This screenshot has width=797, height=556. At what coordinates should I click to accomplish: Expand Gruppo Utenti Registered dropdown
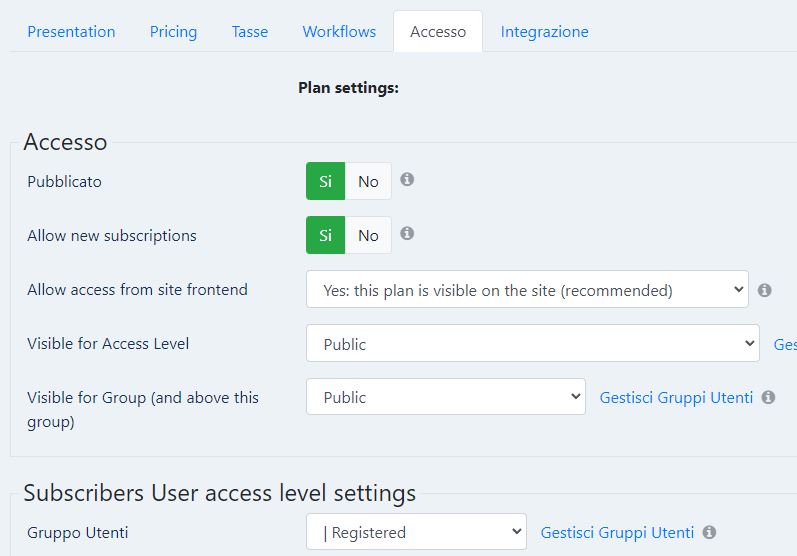416,532
